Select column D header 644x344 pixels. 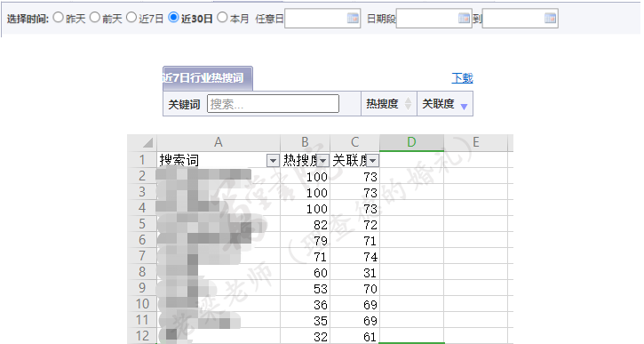coord(411,142)
